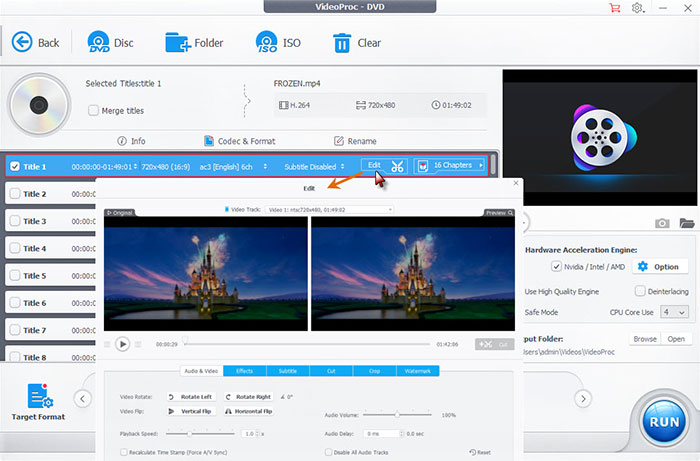Open the output folder
The width and height of the screenshot is (700, 461).
[x=676, y=339]
